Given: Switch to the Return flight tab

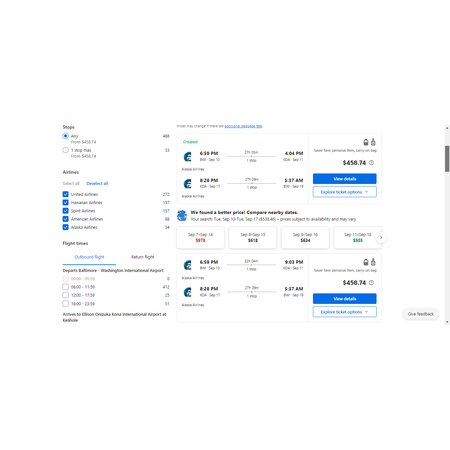Looking at the screenshot, I should pos(143,257).
